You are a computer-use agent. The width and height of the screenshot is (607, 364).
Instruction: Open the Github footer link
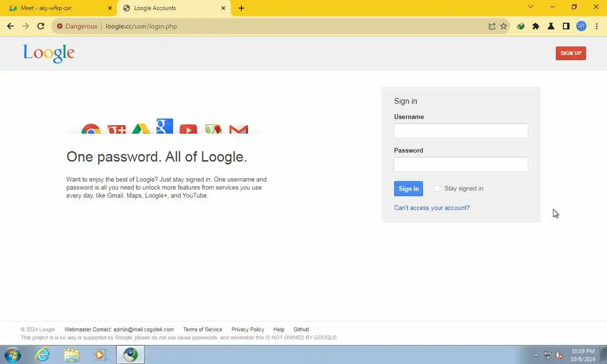click(x=301, y=329)
